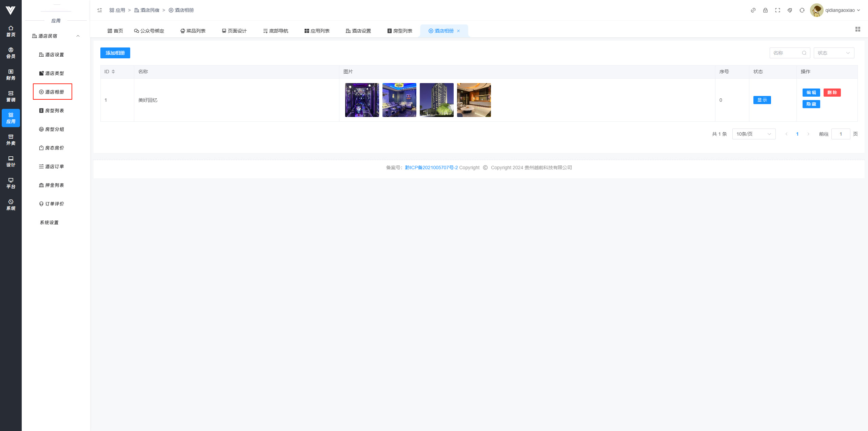
Task: Open the 营销 section in sidebar
Action: click(11, 96)
